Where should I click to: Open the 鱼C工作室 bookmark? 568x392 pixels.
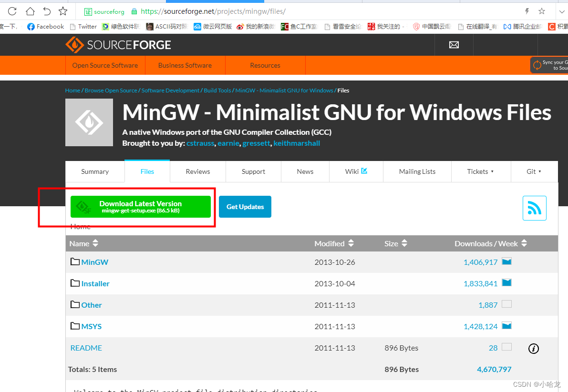pyautogui.click(x=299, y=26)
